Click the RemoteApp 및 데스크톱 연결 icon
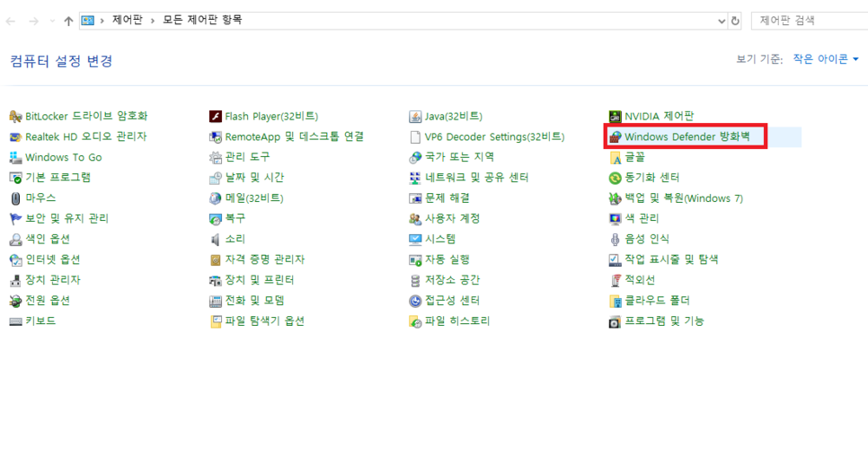The height and width of the screenshot is (474, 868). pos(216,136)
